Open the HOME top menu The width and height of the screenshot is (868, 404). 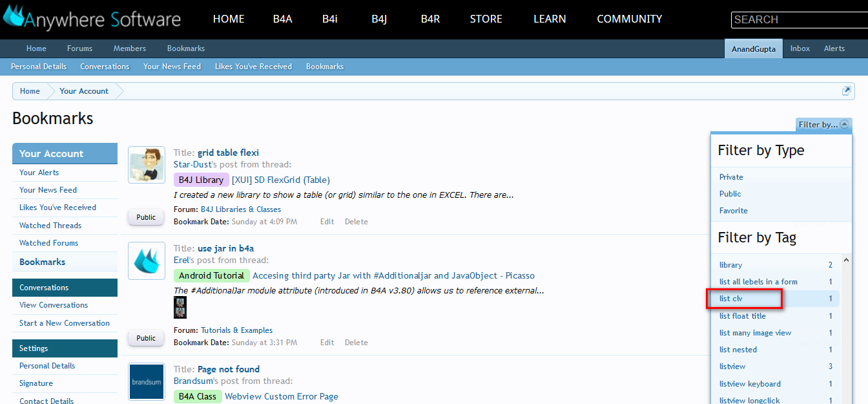click(x=229, y=19)
